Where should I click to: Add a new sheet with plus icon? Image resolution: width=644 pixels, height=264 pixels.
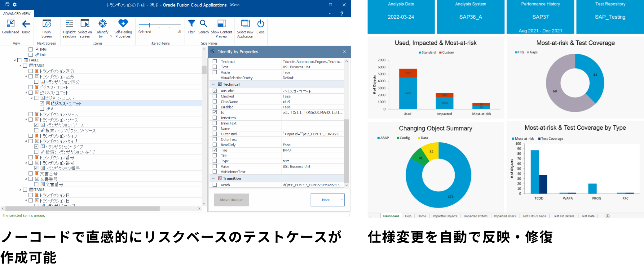tap(607, 216)
